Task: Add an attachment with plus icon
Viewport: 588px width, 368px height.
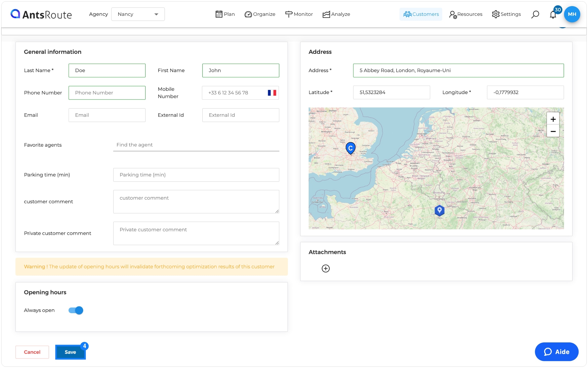Action: [x=325, y=268]
